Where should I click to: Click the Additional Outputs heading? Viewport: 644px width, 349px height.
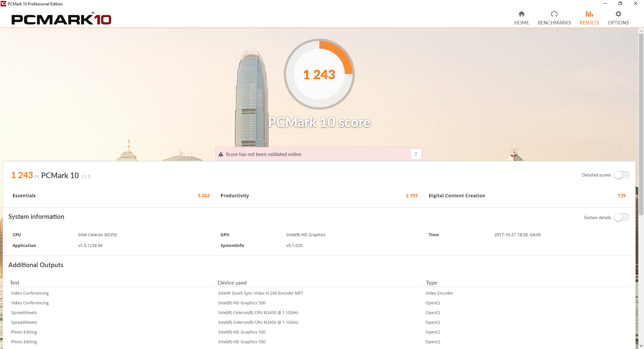36,265
